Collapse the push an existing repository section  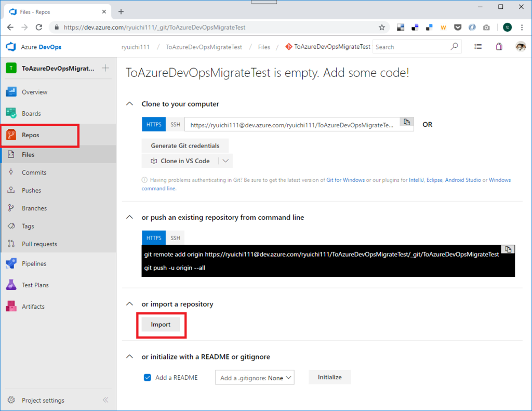tap(129, 217)
